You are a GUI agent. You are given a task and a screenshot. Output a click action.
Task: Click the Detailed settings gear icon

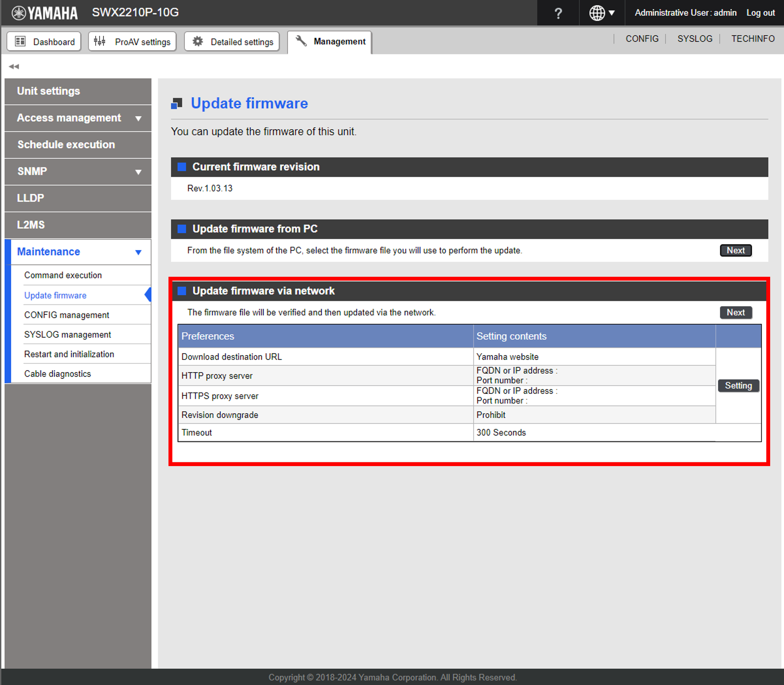click(198, 41)
